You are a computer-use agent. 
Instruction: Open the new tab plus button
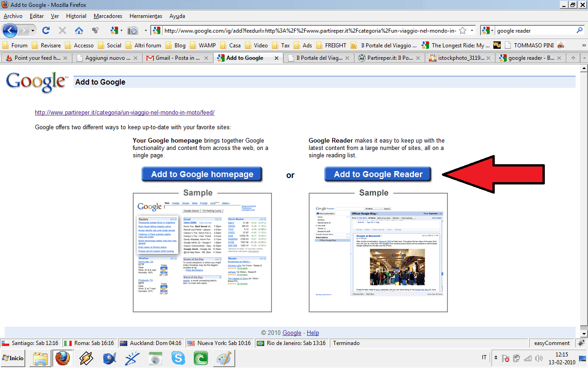[573, 58]
